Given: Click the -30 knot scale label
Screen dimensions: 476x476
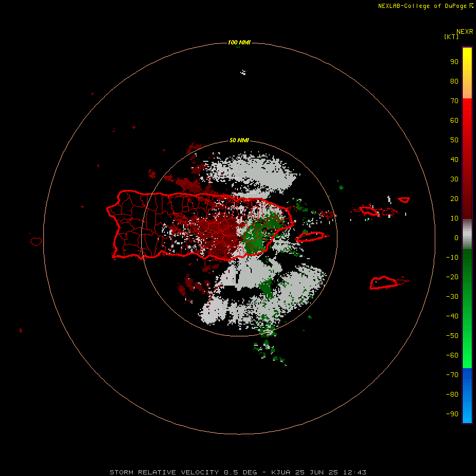Looking at the screenshot, I should click(452, 297).
